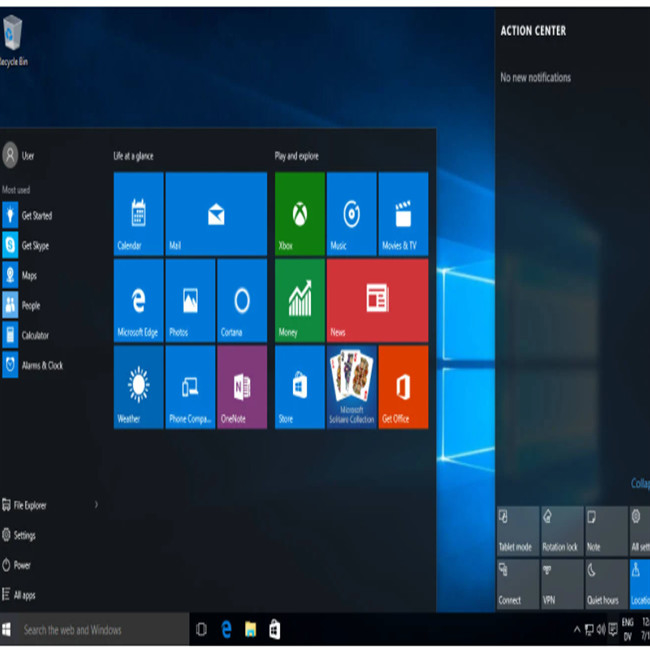Open the Movies & TV tile
This screenshot has width=650, height=650.
tap(403, 213)
